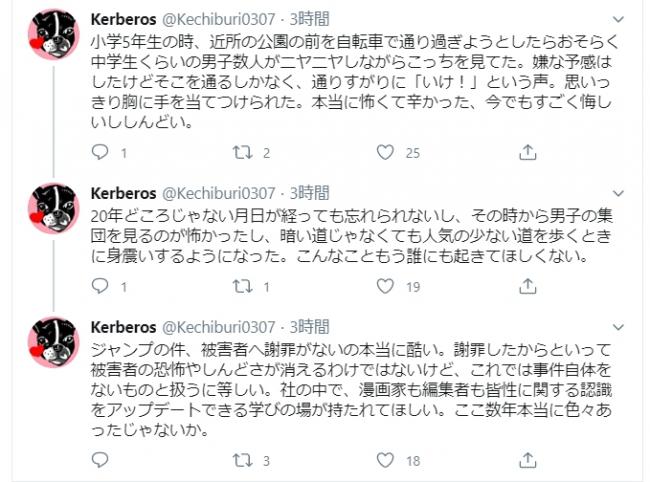
Task: Share the second tweet via share icon
Action: (x=527, y=286)
